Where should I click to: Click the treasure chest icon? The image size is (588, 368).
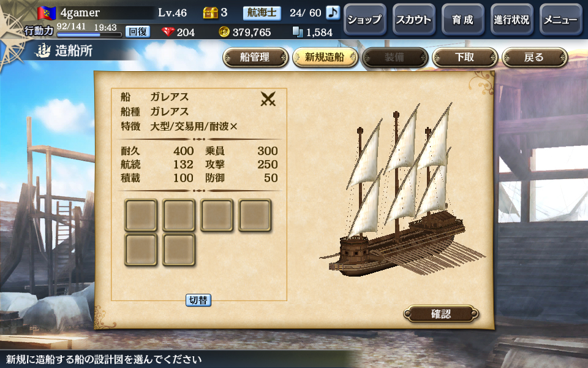[210, 13]
